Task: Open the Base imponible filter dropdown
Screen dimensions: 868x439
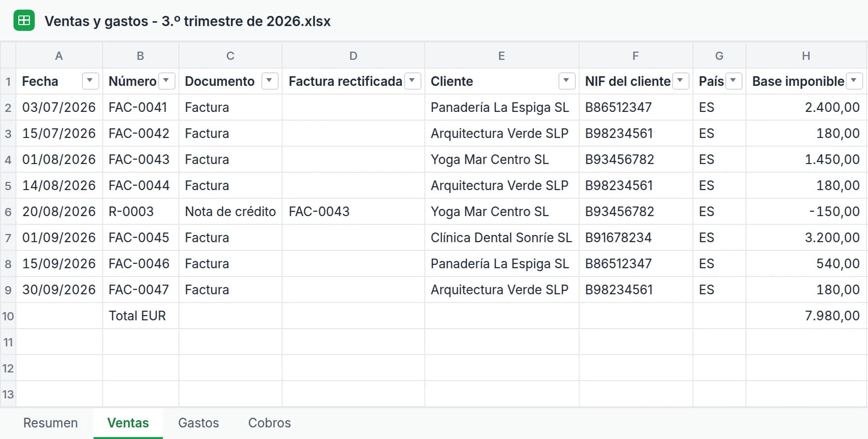Action: click(854, 81)
